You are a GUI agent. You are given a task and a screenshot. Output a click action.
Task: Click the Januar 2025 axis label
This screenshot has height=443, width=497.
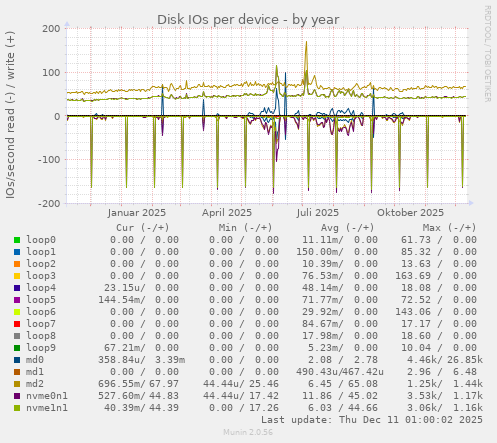(x=137, y=213)
